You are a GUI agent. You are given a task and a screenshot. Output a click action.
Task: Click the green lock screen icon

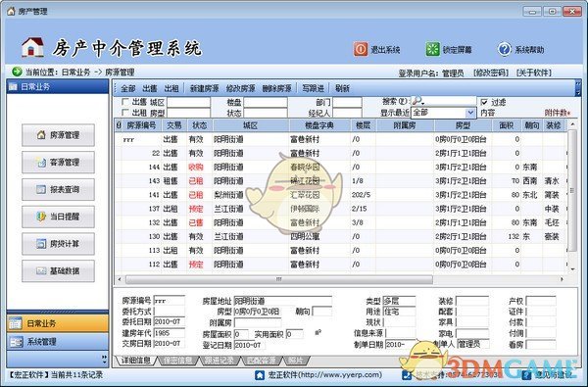coord(432,49)
